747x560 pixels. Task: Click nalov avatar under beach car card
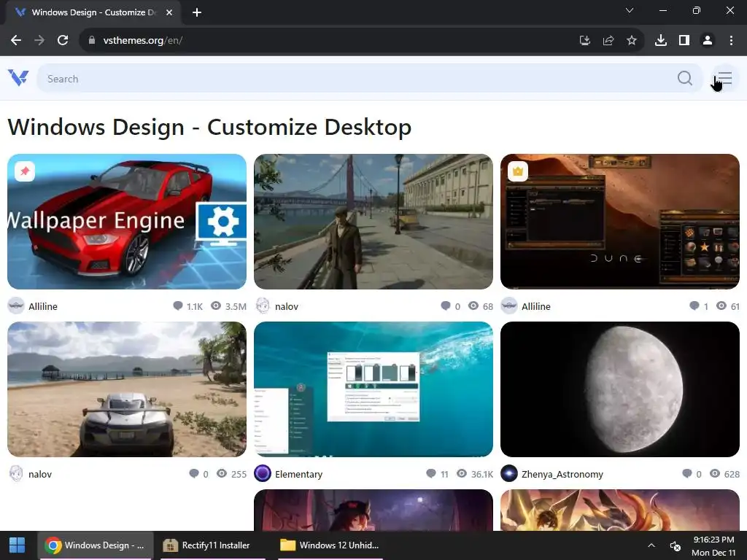[16, 474]
